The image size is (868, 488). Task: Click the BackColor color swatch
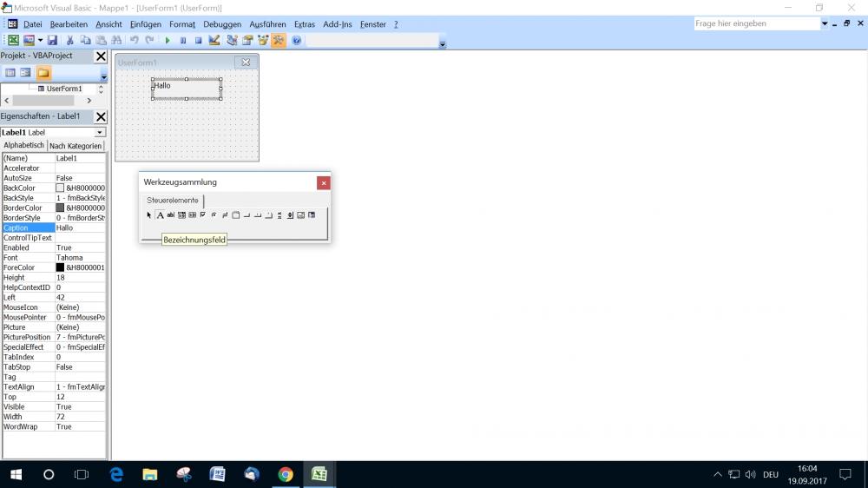tap(60, 188)
